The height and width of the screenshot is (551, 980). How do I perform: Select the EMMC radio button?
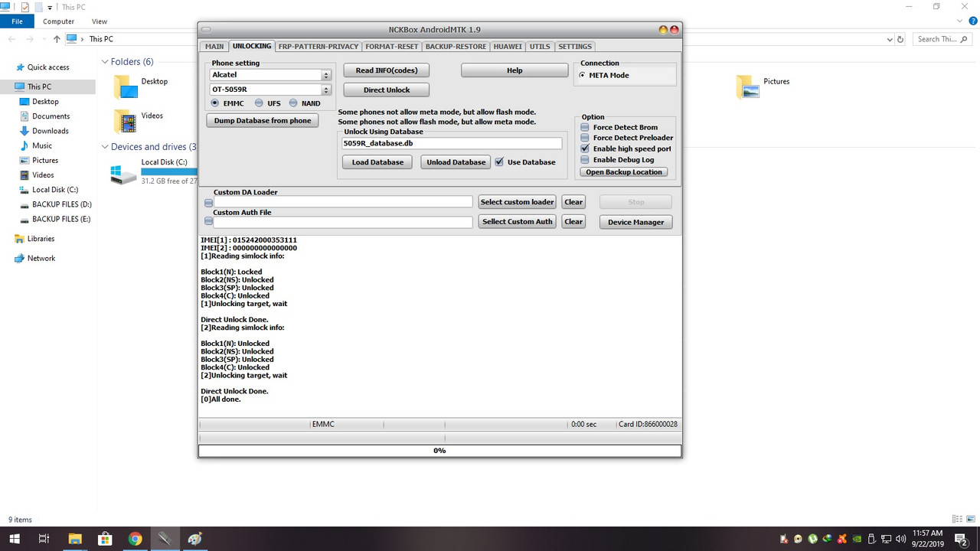click(215, 103)
